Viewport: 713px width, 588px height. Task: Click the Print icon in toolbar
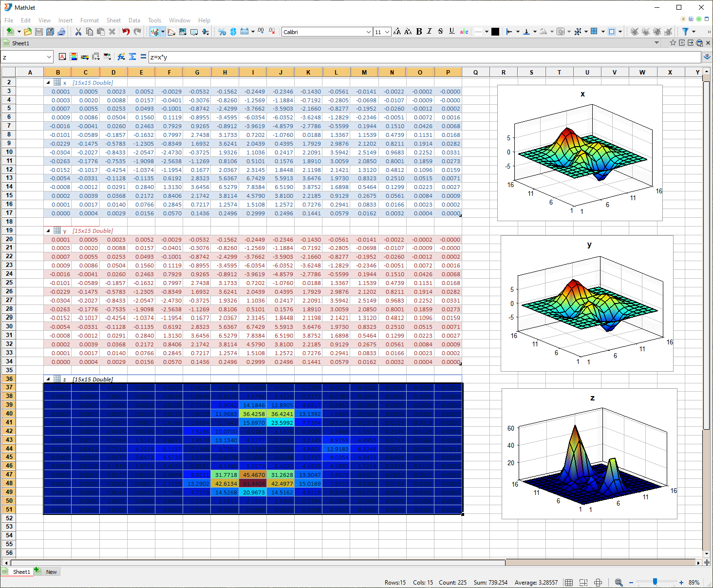pyautogui.click(x=61, y=32)
